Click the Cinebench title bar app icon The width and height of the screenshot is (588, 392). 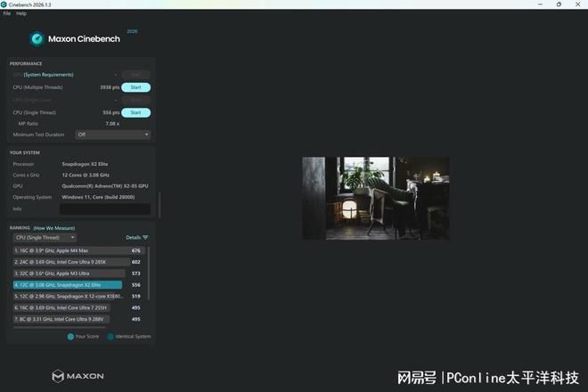point(4,4)
